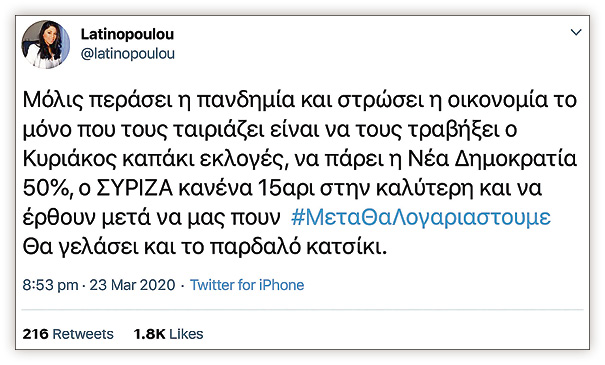Click the tweet's first line starting Μόλις περάσει
605x365 pixels.
pyautogui.click(x=300, y=100)
